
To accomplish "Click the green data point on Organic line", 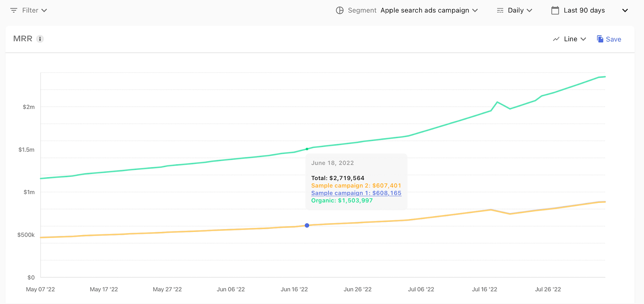I will [307, 149].
